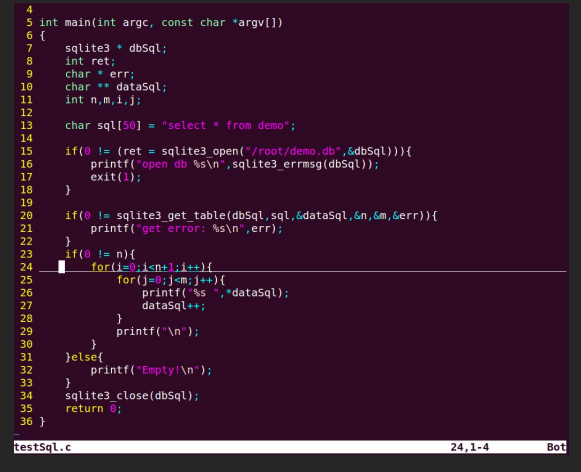Click the 'dataSql++;' statement
The image size is (581, 472).
click(x=173, y=306)
